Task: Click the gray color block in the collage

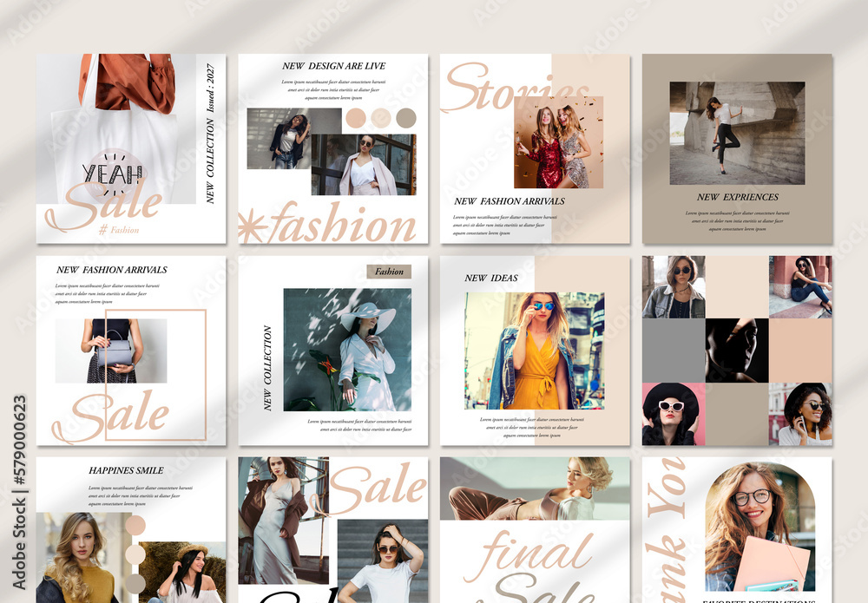Action: 674,351
